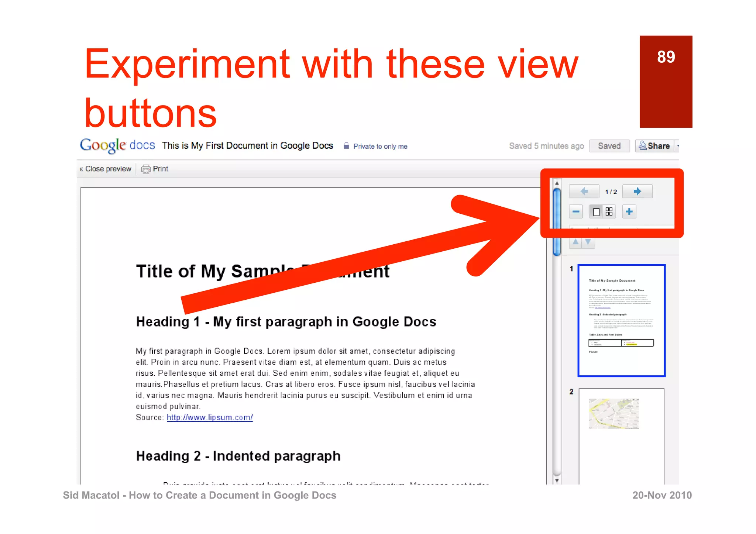Click the Saved 5 minutes ago text
Image resolution: width=756 pixels, height=534 pixels.
point(547,146)
